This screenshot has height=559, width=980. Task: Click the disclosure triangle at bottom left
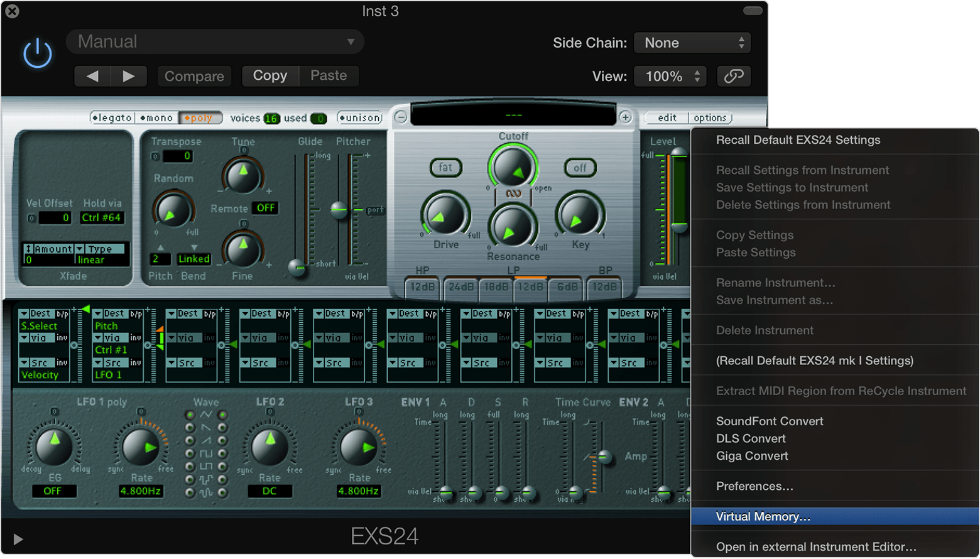click(18, 539)
